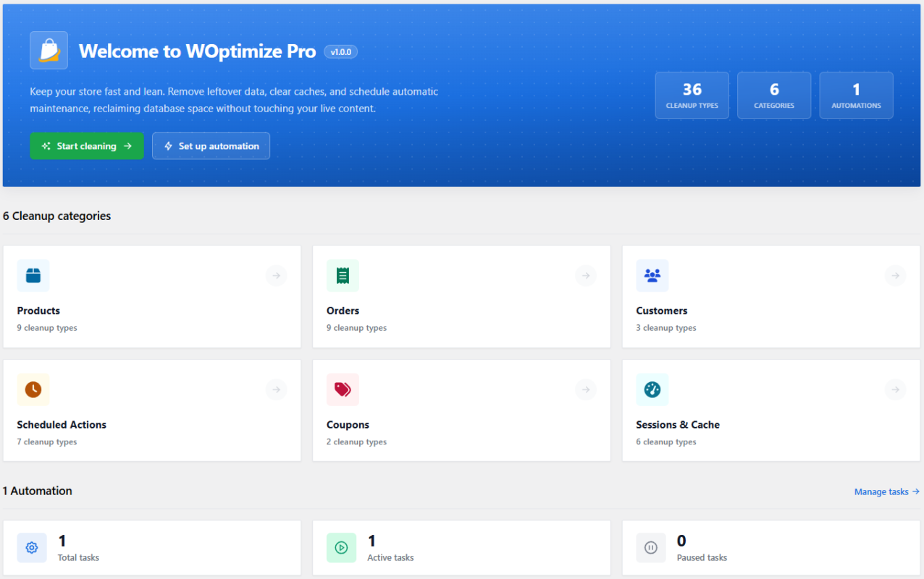
Task: Click the 36 Cleanup Types stat box
Action: click(x=692, y=96)
